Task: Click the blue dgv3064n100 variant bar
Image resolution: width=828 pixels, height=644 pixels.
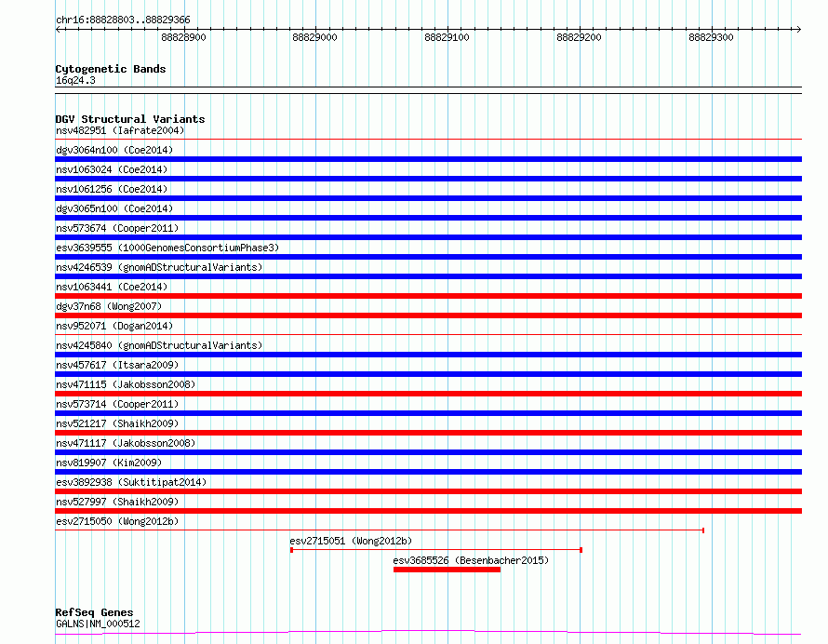Action: tap(428, 159)
